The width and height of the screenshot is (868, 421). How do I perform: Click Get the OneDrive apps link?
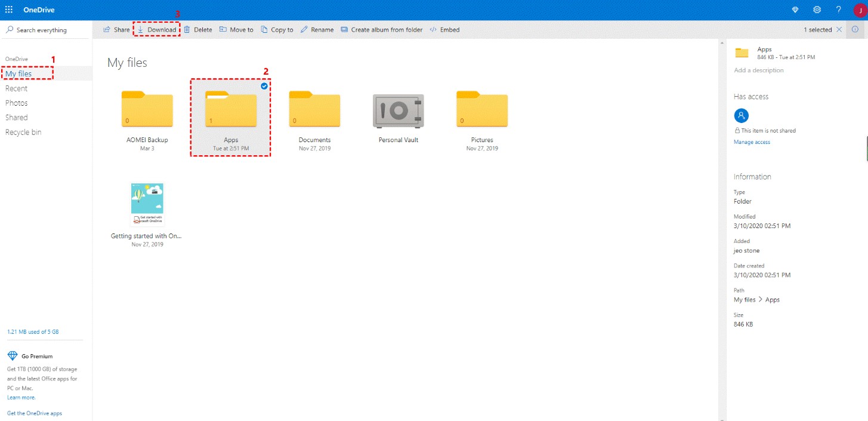35,413
